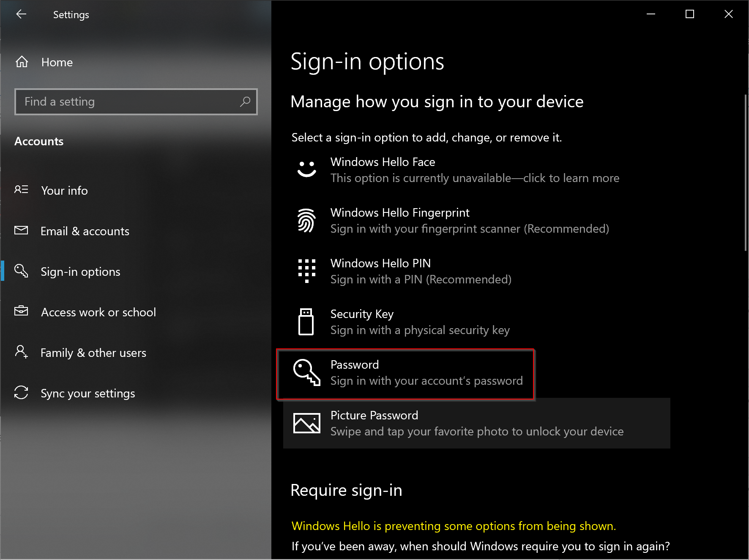Click the PIN keypad dots icon
749x560 pixels.
click(x=307, y=271)
